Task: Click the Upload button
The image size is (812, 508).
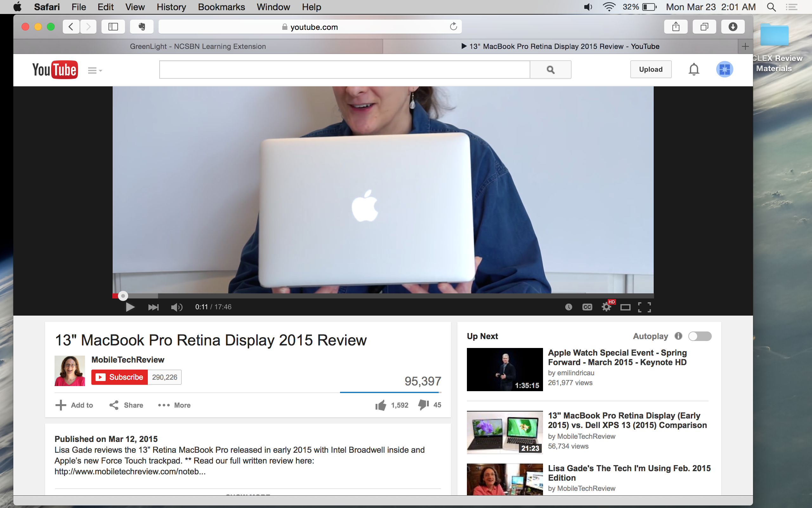Action: 651,69
